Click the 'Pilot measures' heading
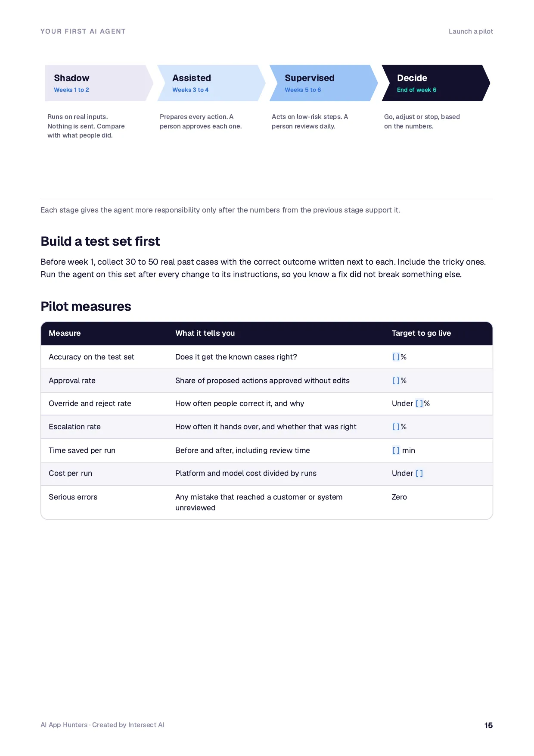The image size is (534, 756). coord(86,306)
